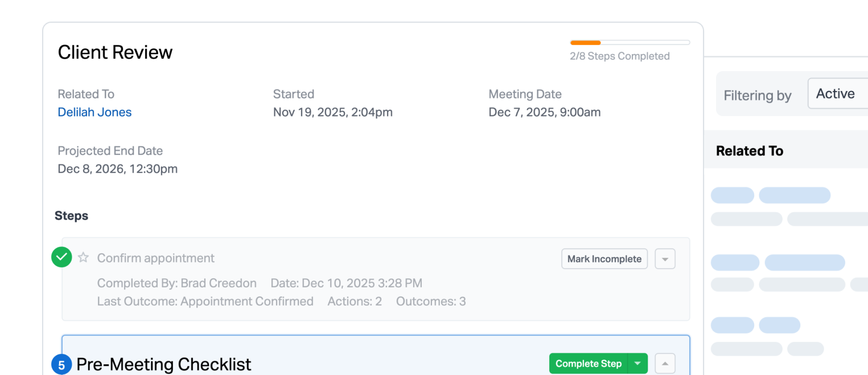Select the Confirm appointment step title
Viewport: 868px width, 375px height.
tap(155, 258)
